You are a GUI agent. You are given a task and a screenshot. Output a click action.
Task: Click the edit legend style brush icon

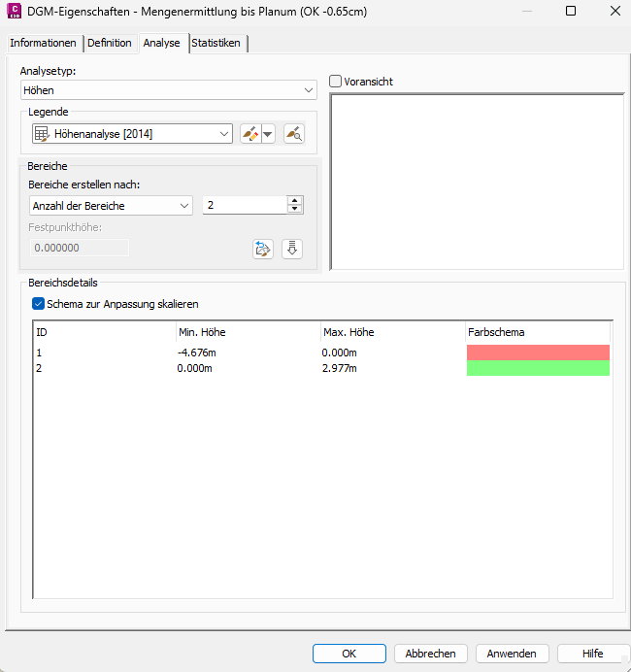(250, 134)
